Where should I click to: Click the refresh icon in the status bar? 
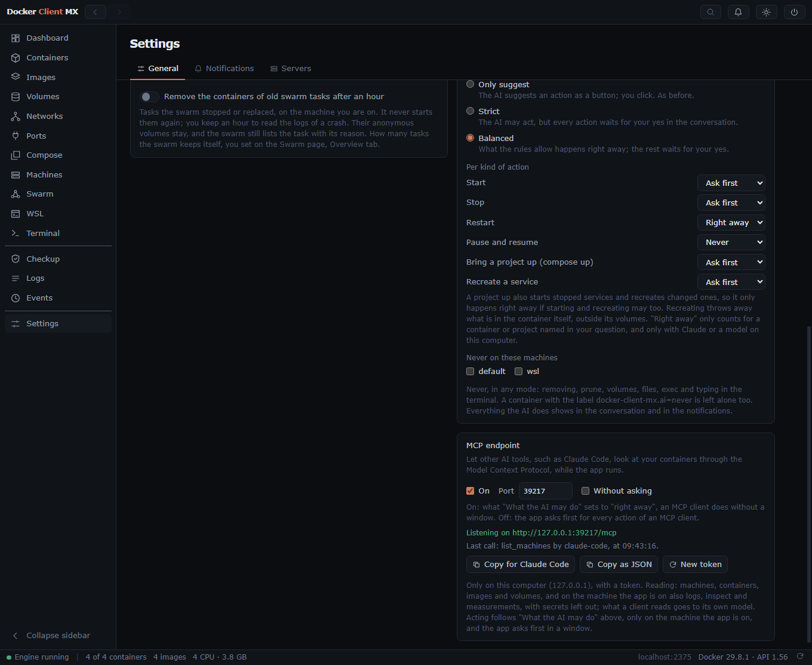point(800,657)
